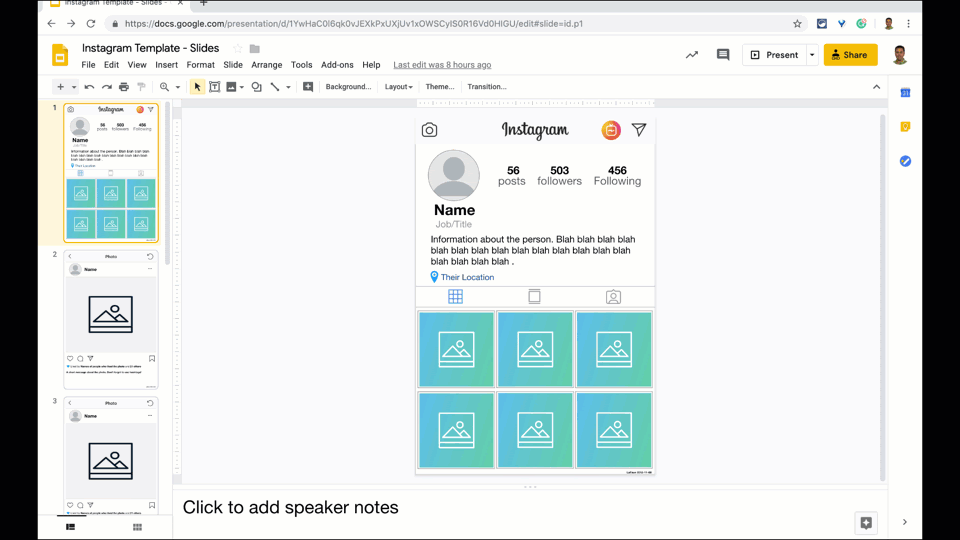960x540 pixels.
Task: Star the Instagram Template presentation
Action: click(238, 48)
